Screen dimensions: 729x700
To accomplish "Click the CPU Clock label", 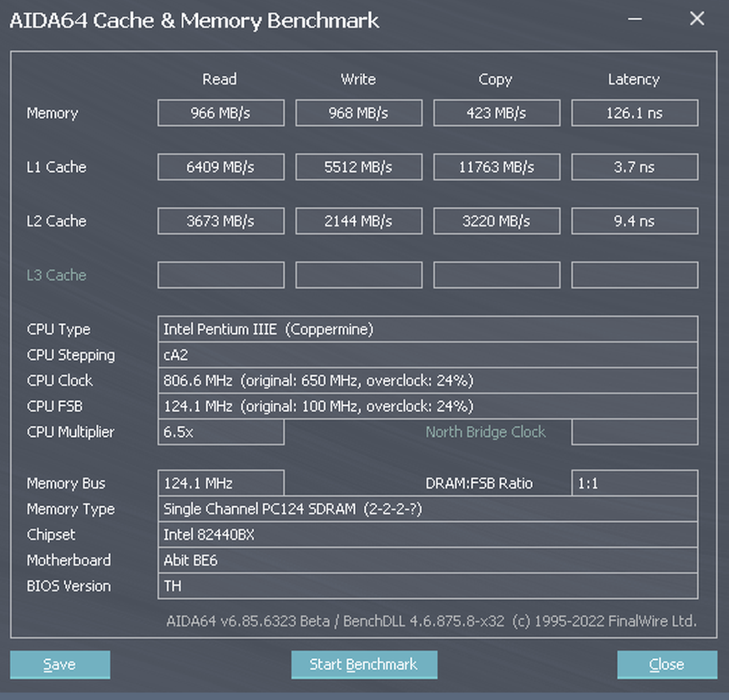I will 60,381.
